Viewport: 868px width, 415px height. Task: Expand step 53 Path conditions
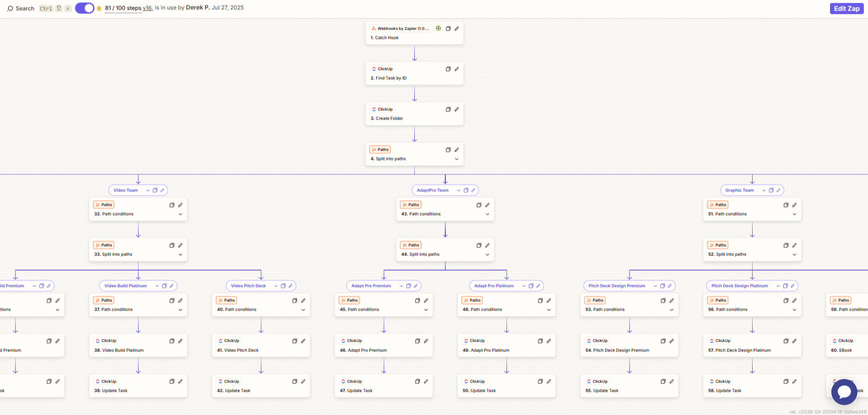click(x=672, y=310)
